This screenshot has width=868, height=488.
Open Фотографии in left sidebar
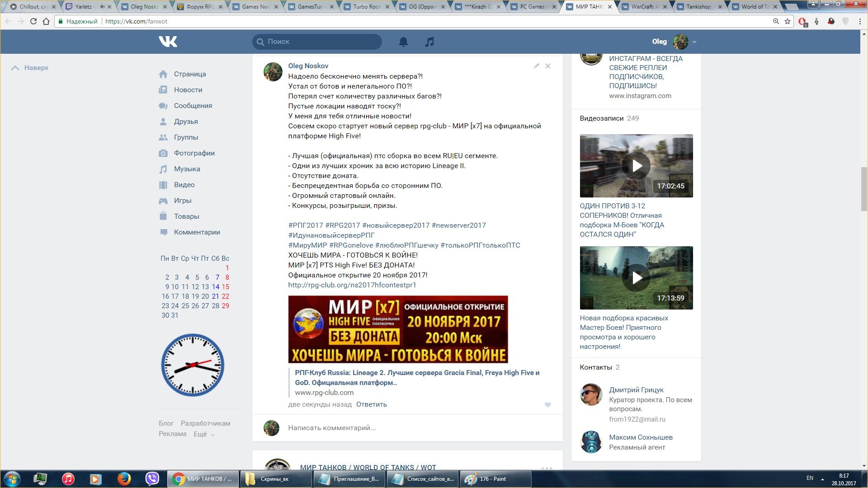point(194,153)
